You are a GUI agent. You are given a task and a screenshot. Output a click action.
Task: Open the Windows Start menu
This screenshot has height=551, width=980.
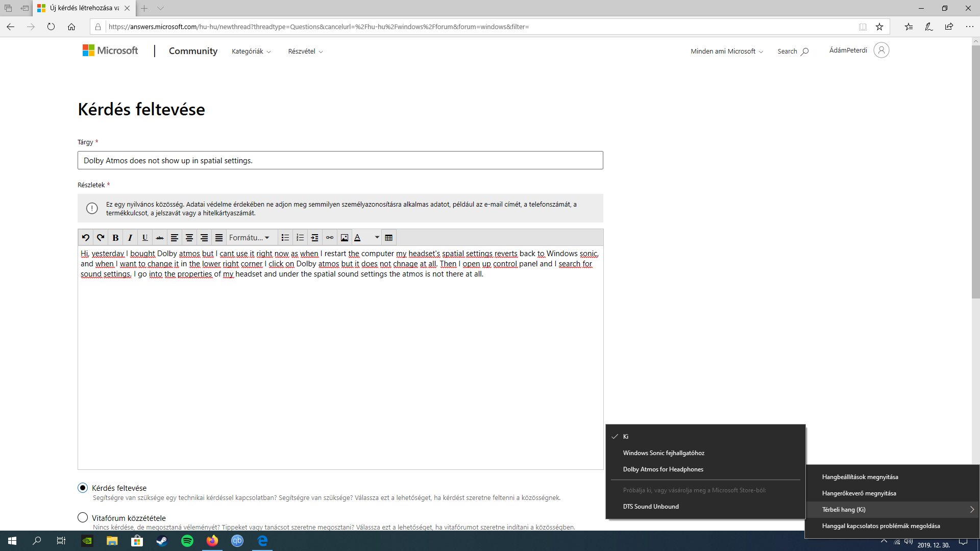(x=12, y=541)
